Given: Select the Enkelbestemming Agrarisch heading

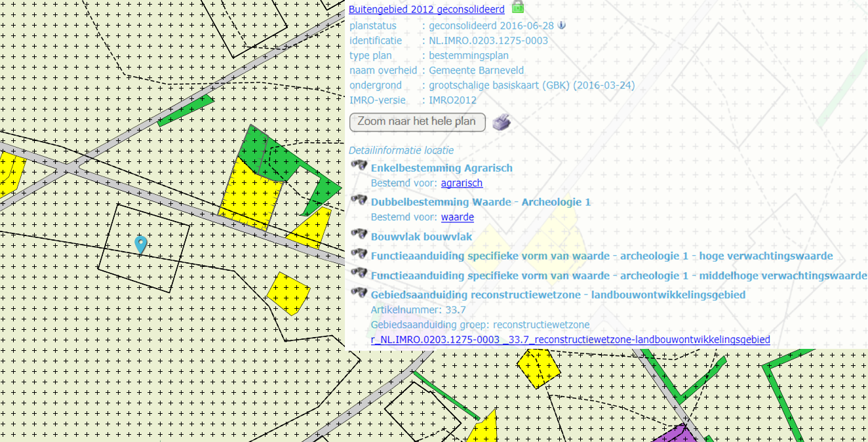Looking at the screenshot, I should [x=442, y=168].
